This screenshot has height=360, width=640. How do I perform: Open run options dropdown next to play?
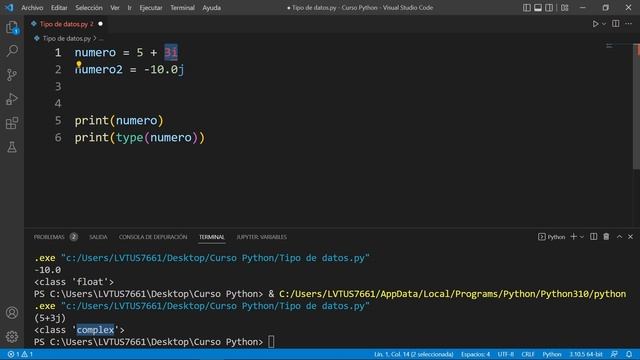pyautogui.click(x=604, y=24)
